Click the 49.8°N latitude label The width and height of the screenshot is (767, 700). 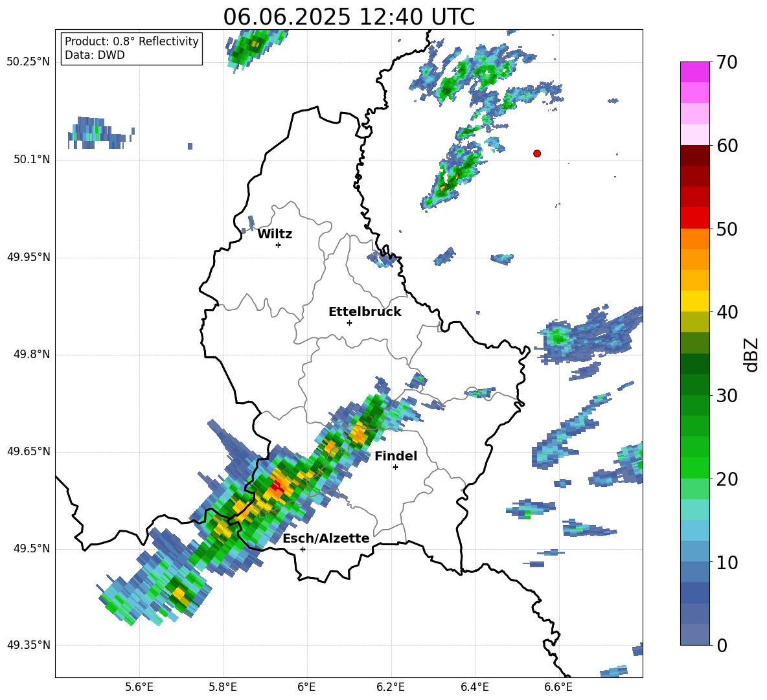coord(32,354)
